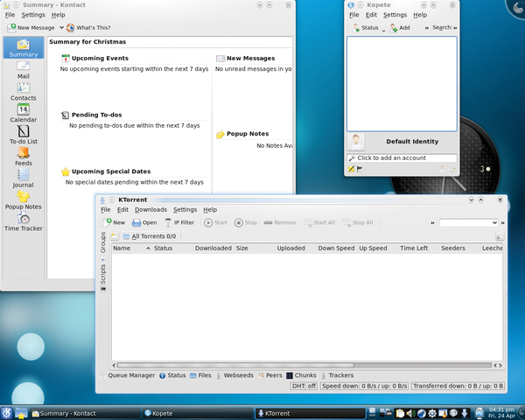Open the Status dropdown in Kopete

coord(368,27)
